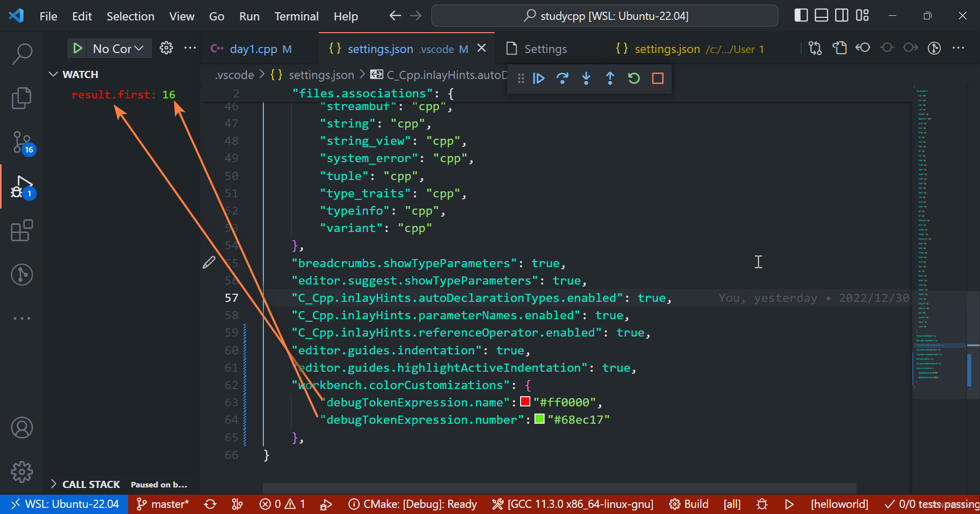Click open changes file icon
This screenshot has height=514, width=980.
[840, 48]
